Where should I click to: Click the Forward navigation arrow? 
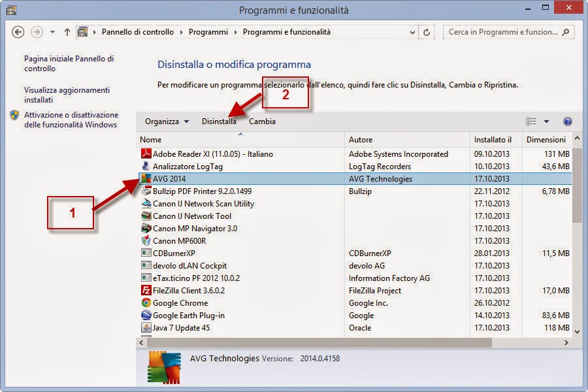click(x=37, y=32)
